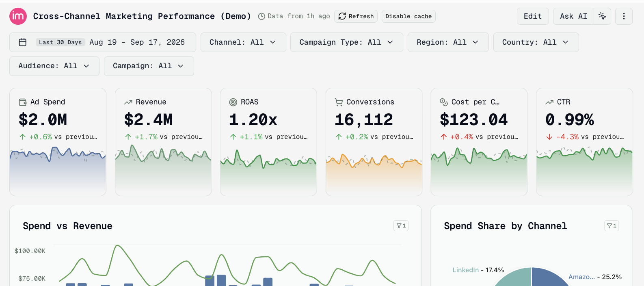Open the date range Aug 19 - Sep 17, 2026
The image size is (644, 286).
pyautogui.click(x=137, y=42)
